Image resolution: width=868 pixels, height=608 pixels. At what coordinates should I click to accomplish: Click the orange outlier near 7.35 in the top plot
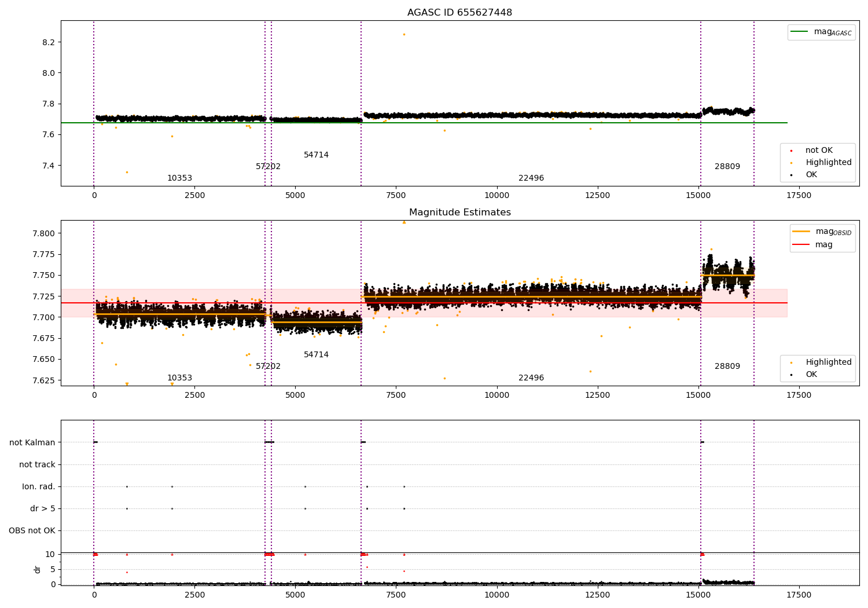point(127,172)
